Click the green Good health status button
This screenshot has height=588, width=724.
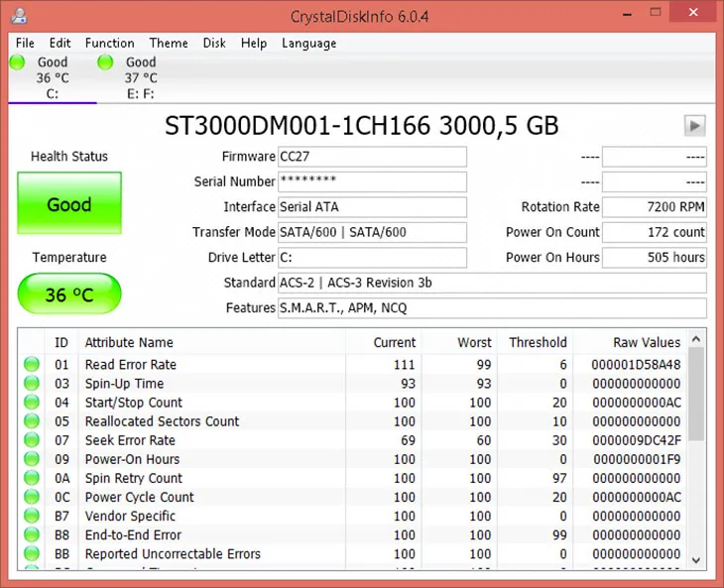click(69, 205)
